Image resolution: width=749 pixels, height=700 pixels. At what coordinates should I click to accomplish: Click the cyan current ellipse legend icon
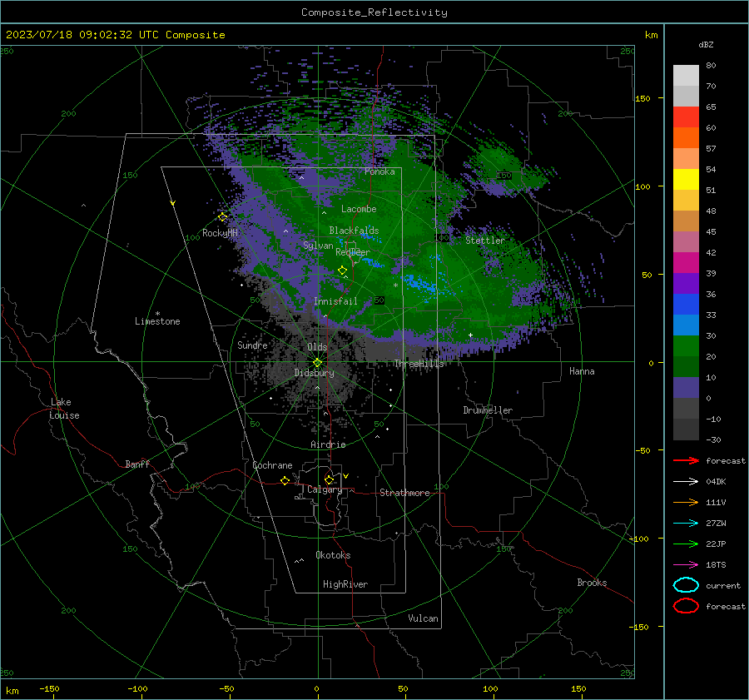[686, 585]
